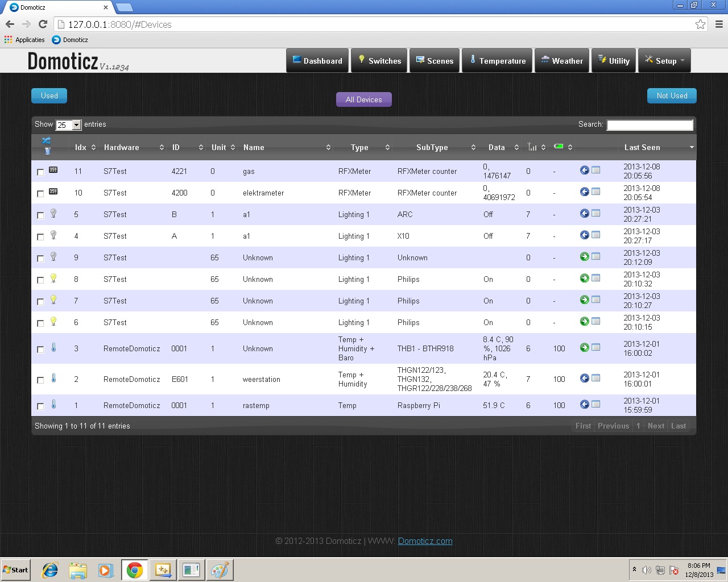The width and height of the screenshot is (728, 582).
Task: Open the Utility tab
Action: (x=614, y=61)
